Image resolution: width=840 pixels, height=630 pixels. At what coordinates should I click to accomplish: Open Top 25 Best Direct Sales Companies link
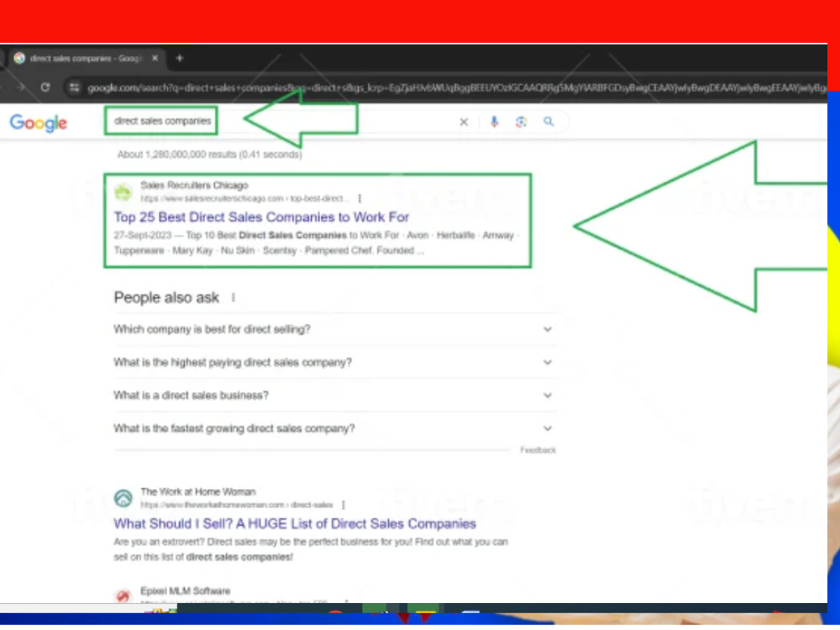click(x=261, y=217)
